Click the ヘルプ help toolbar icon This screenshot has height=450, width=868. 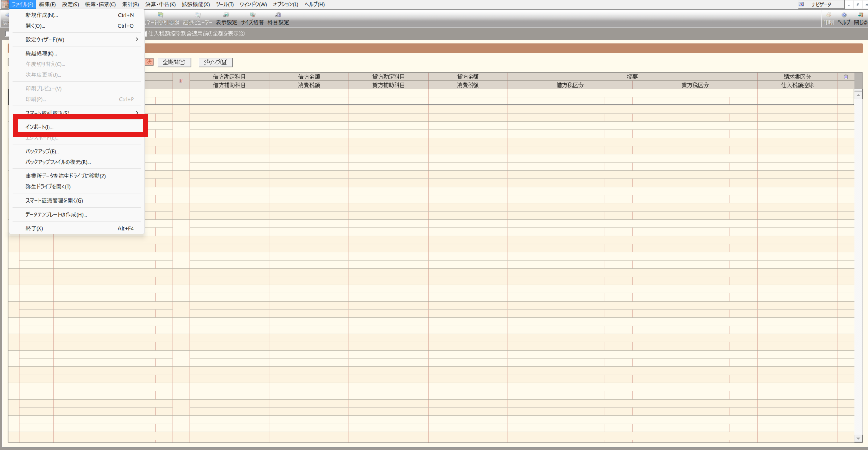(x=843, y=19)
